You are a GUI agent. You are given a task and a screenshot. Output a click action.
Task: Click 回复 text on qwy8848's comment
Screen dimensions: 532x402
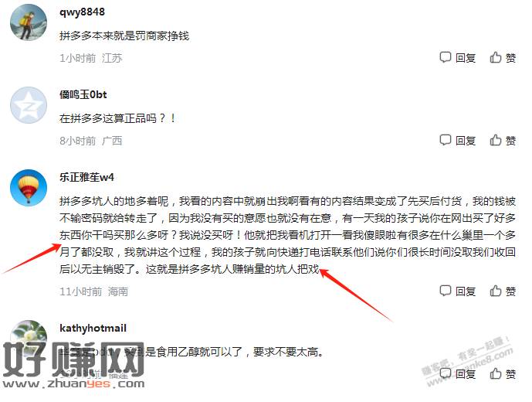(x=466, y=58)
